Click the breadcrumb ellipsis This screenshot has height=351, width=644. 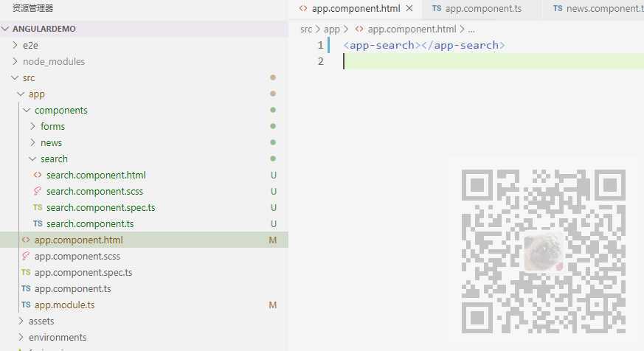(x=471, y=29)
